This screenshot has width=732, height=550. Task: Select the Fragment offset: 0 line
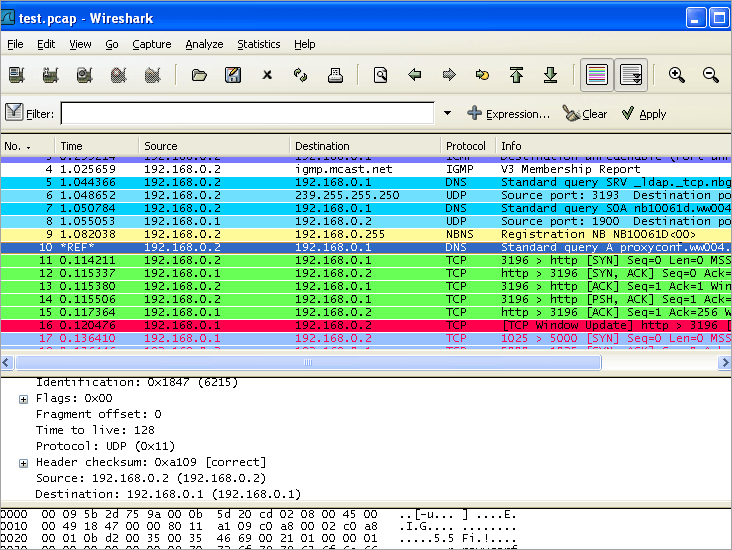tap(99, 414)
